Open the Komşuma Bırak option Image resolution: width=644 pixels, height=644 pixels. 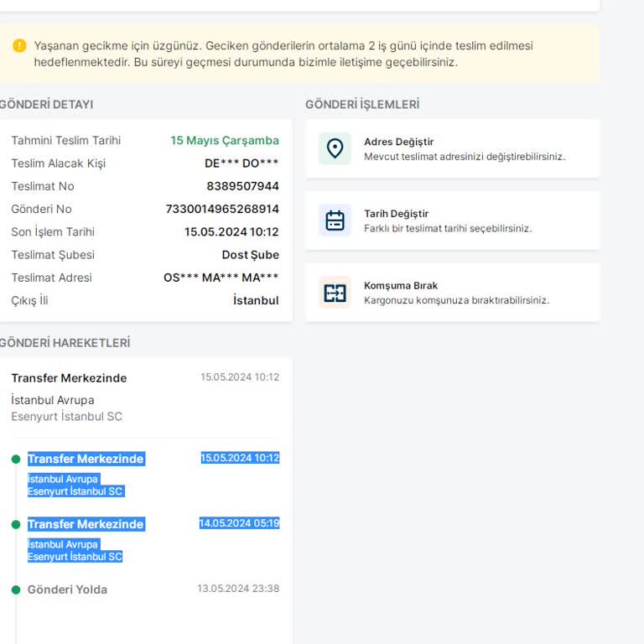pyautogui.click(x=453, y=293)
